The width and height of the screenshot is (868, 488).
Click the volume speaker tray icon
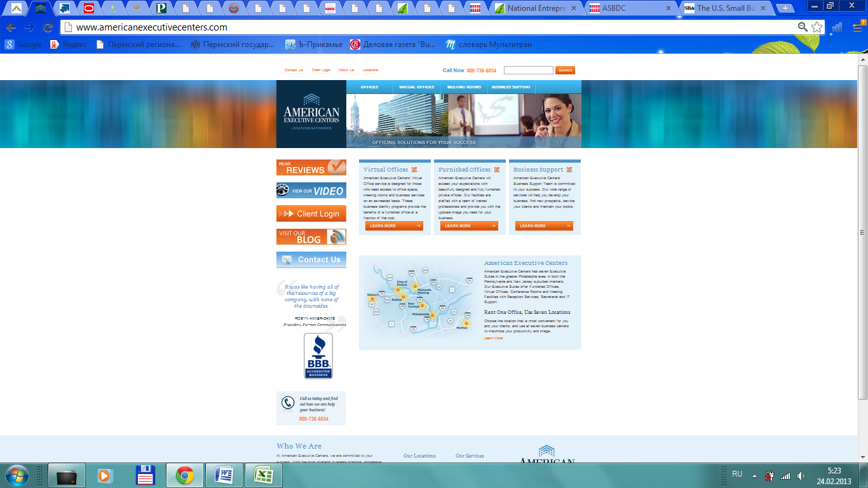coord(801,475)
